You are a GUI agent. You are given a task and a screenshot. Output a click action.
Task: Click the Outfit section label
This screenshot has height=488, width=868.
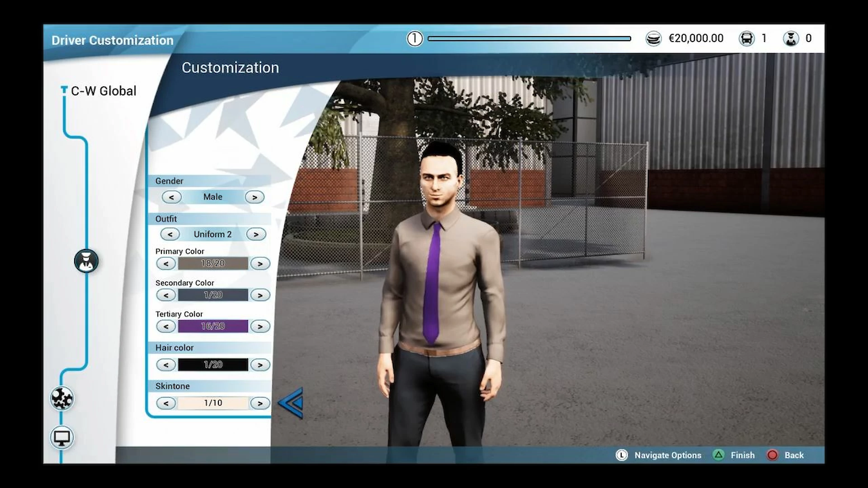166,219
